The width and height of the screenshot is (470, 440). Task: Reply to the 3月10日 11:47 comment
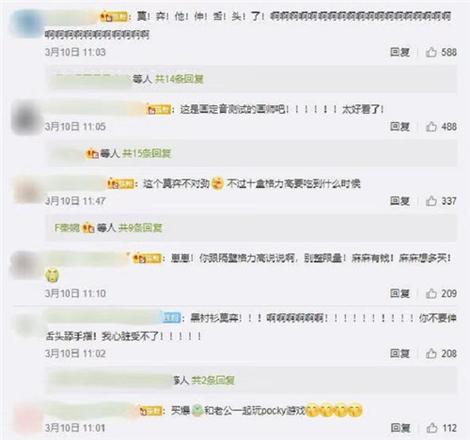pos(400,201)
